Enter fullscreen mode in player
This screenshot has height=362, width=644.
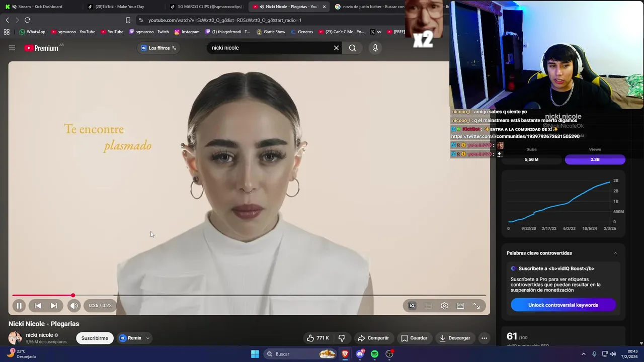476,306
